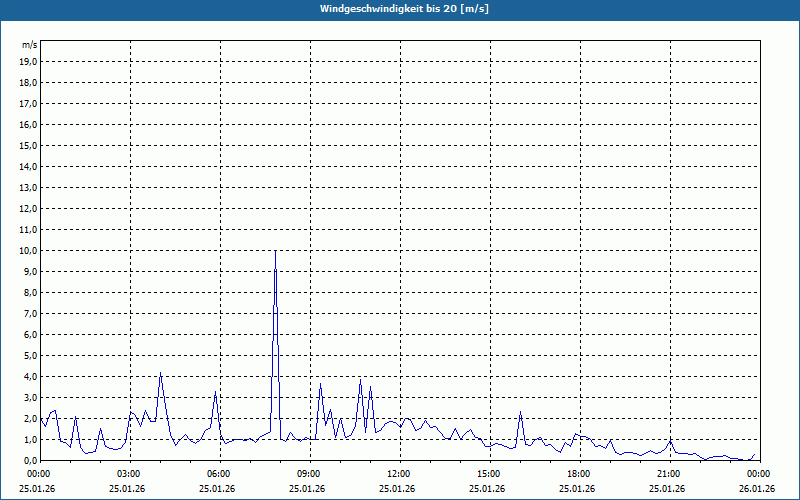Click the 0,0 y-axis tick label
Image resolution: width=800 pixels, height=500 pixels.
29,460
